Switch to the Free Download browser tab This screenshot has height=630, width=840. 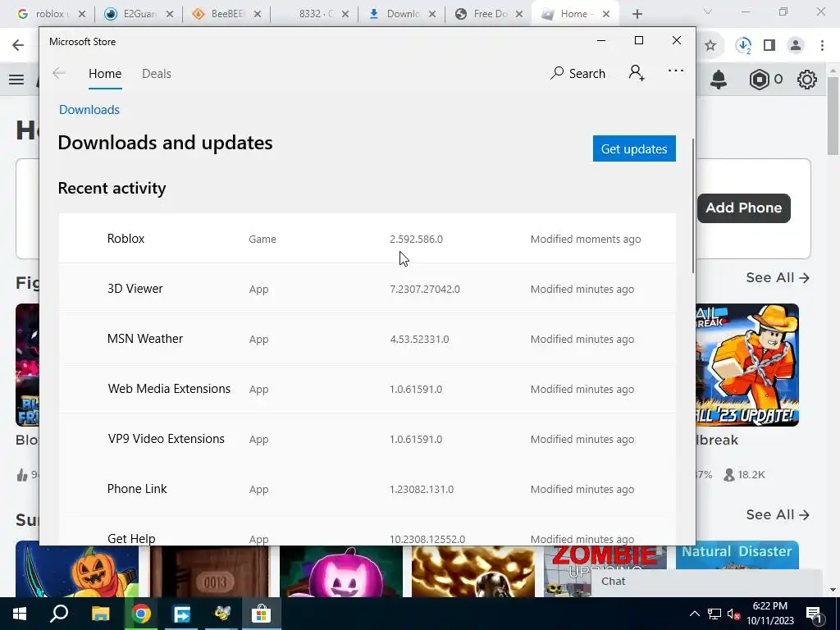click(491, 14)
